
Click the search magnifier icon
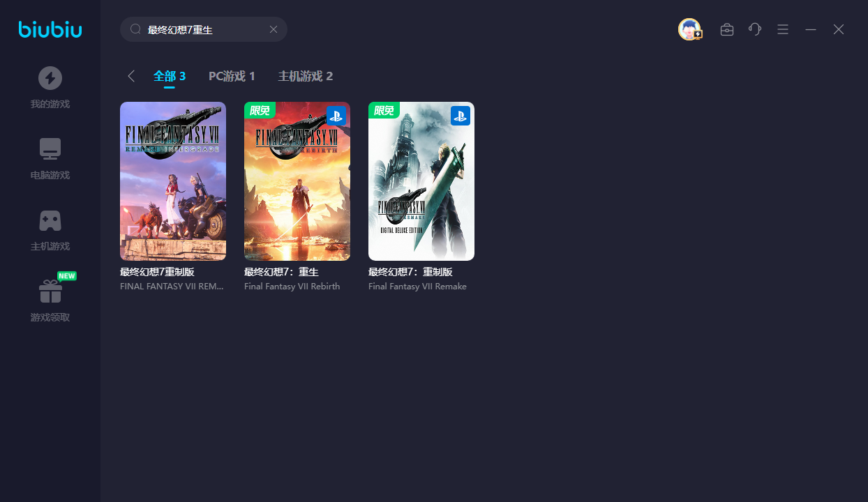(136, 29)
